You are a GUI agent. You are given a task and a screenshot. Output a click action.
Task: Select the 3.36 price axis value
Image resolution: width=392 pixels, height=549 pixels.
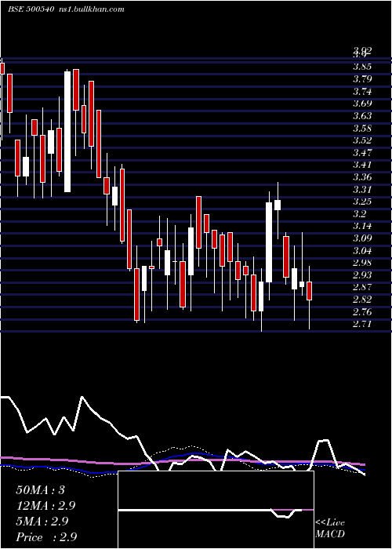(x=362, y=177)
